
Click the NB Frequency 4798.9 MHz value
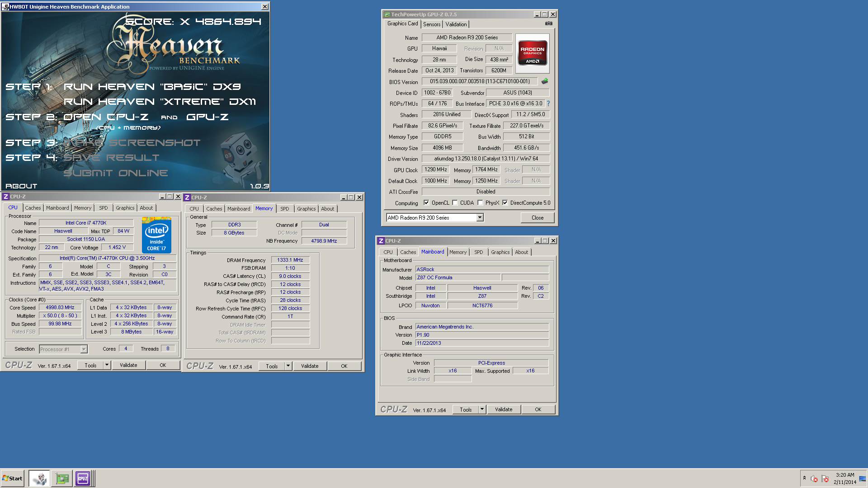(324, 241)
